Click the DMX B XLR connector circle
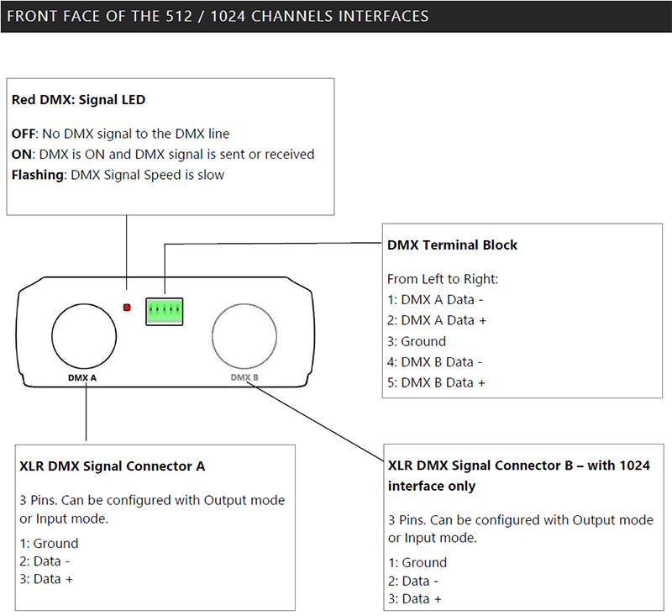Viewport: 672px width, 616px height. pyautogui.click(x=244, y=336)
